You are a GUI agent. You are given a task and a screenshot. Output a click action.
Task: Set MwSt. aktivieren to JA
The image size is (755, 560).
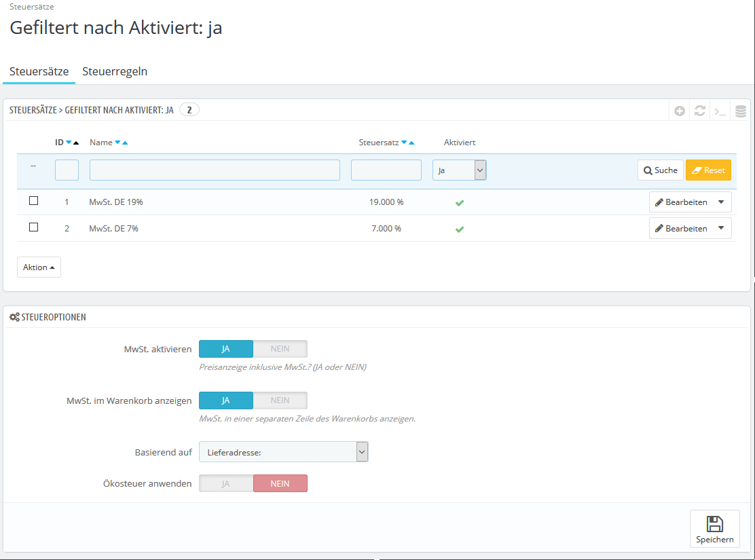pyautogui.click(x=226, y=349)
